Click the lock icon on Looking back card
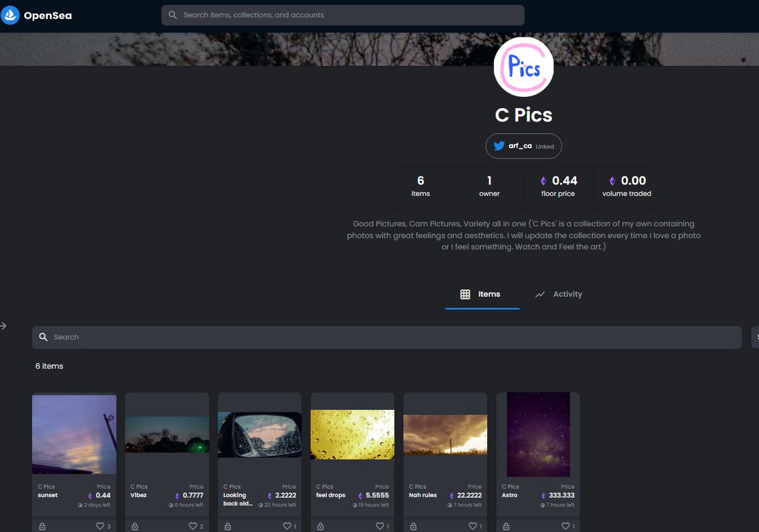 pos(228,526)
